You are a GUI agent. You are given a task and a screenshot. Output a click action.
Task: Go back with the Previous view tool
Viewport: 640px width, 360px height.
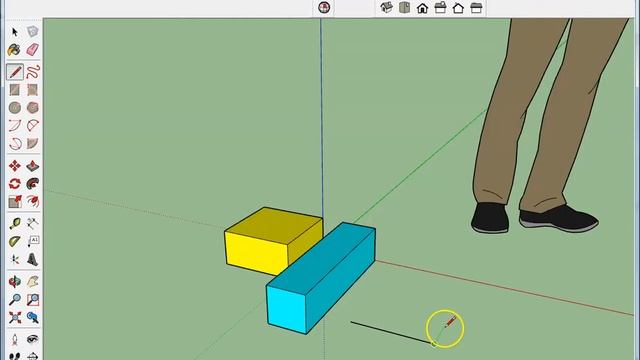[x=33, y=317]
